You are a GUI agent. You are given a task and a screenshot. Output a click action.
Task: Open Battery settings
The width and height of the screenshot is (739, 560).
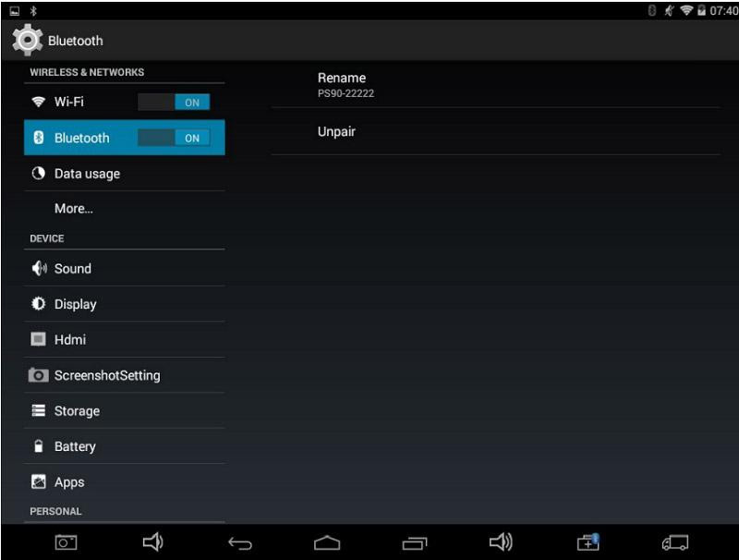click(125, 446)
